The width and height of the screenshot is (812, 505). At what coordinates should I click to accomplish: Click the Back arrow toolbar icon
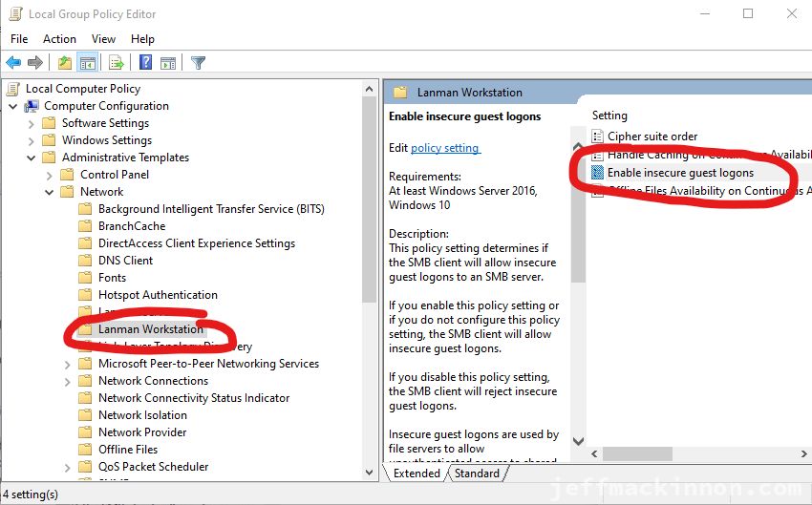click(13, 63)
